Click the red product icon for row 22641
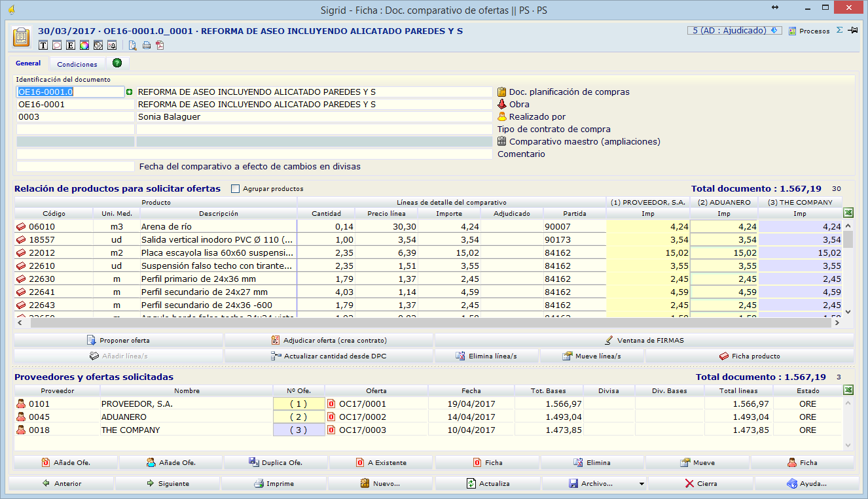868x499 pixels. [21, 292]
